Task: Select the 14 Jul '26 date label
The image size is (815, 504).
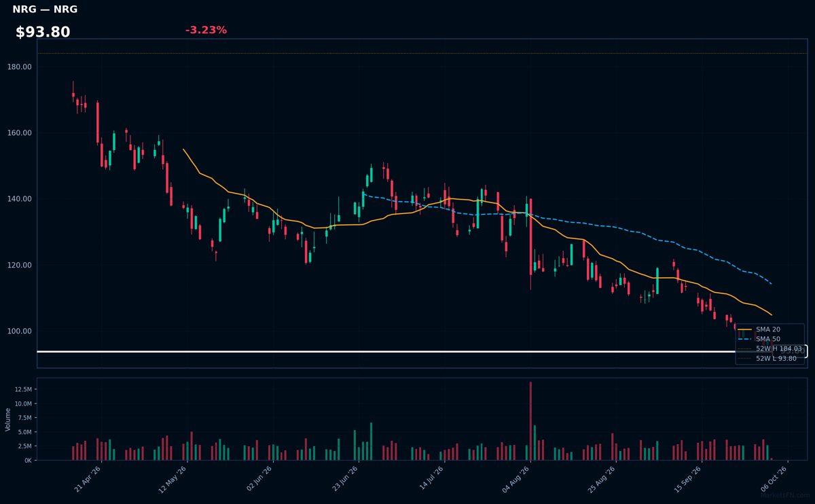Action: pyautogui.click(x=431, y=479)
